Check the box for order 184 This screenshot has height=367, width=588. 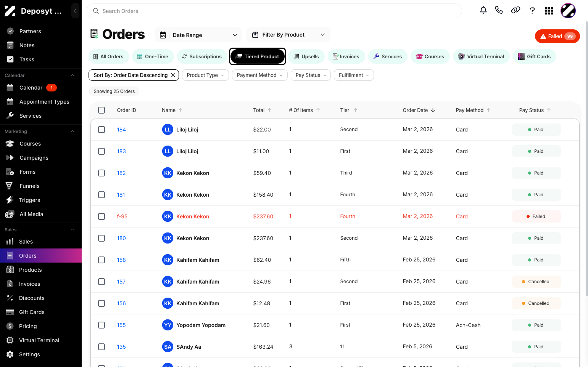101,130
